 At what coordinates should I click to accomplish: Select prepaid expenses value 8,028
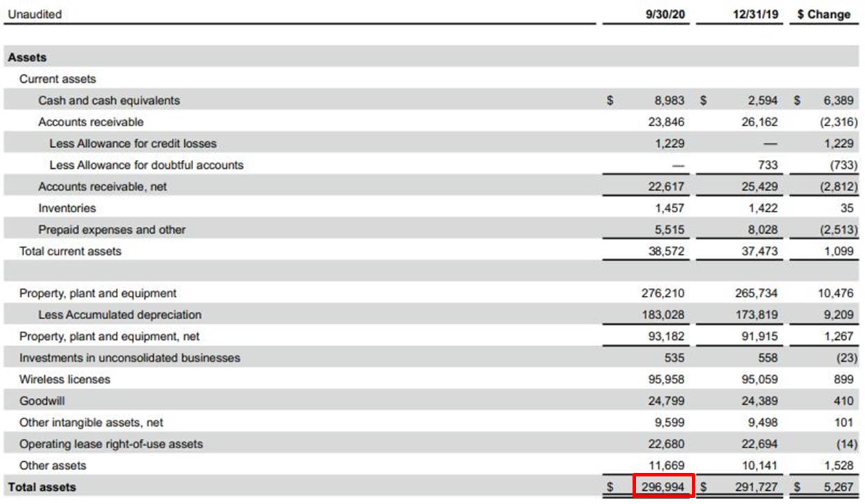click(762, 230)
